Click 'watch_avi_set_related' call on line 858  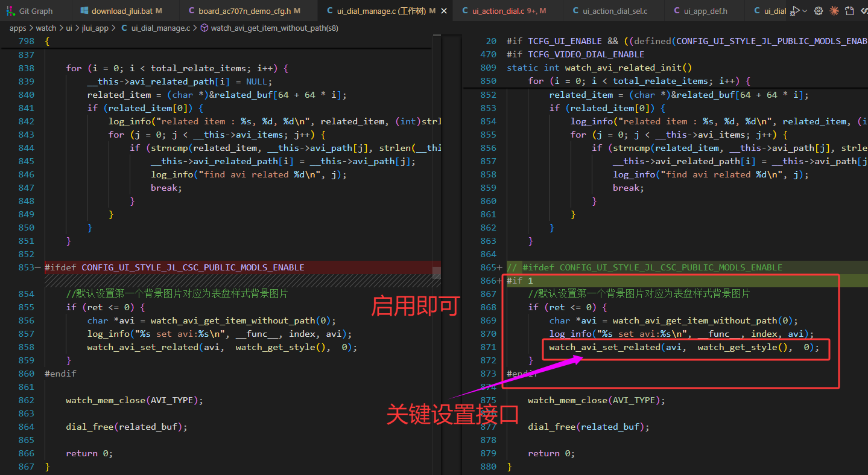[x=222, y=347]
